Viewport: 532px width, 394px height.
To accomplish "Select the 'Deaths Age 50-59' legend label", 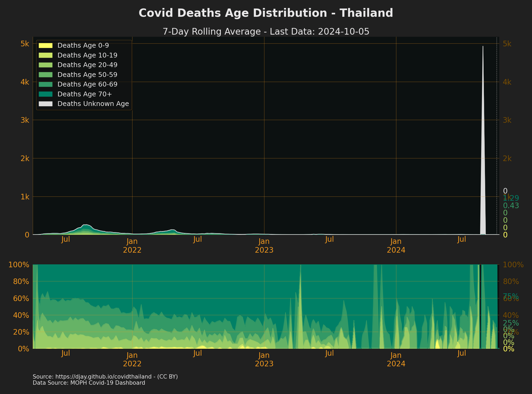I will point(88,75).
